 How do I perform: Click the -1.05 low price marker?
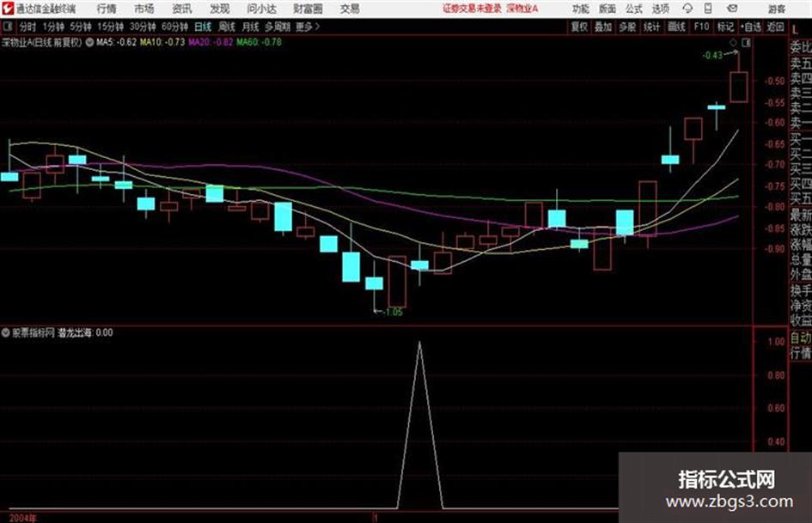click(x=393, y=312)
